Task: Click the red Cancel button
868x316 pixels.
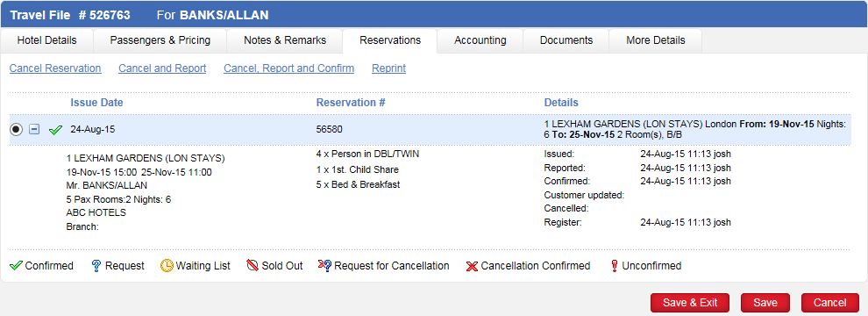Action: [x=829, y=303]
